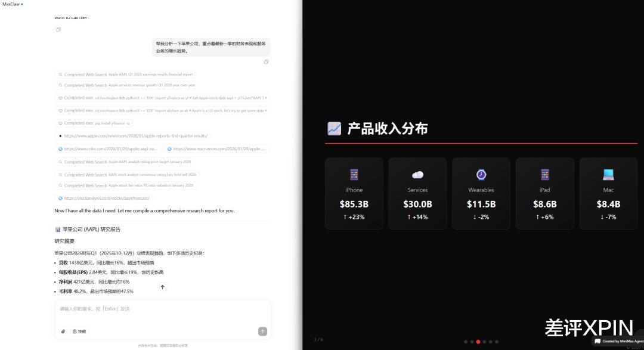
Task: Select the iPhone revenue card
Action: pyautogui.click(x=354, y=194)
